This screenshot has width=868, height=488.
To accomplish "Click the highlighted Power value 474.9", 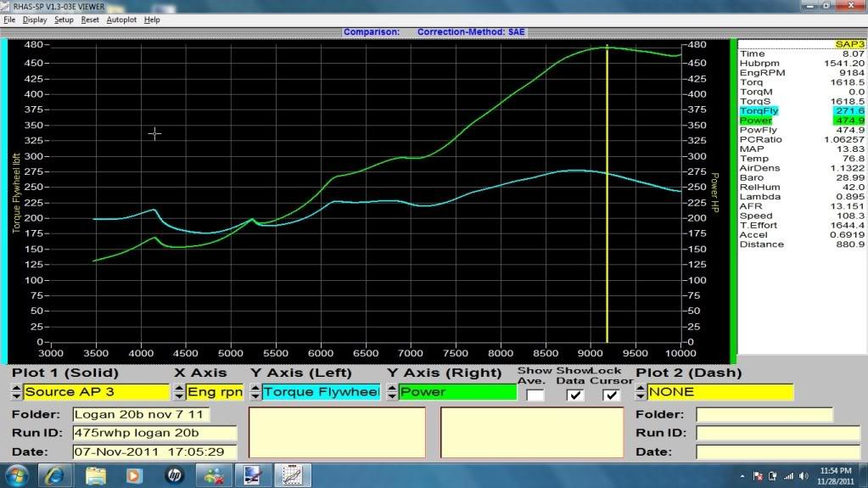I will click(849, 121).
